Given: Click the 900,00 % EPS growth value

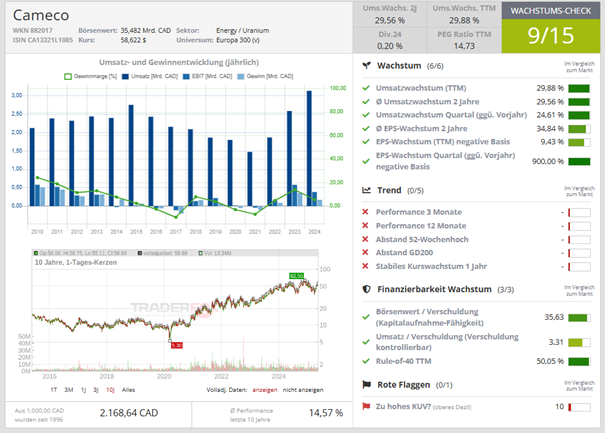Looking at the screenshot, I should click(x=548, y=161).
